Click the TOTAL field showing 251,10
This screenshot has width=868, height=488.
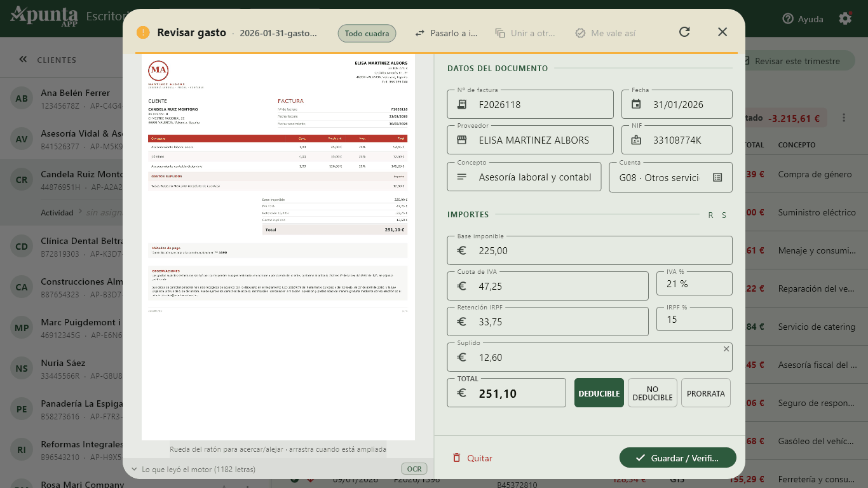pyautogui.click(x=506, y=393)
